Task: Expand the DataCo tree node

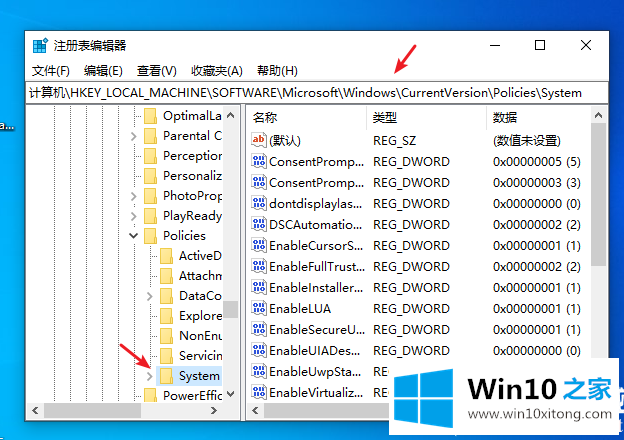Action: (x=150, y=296)
